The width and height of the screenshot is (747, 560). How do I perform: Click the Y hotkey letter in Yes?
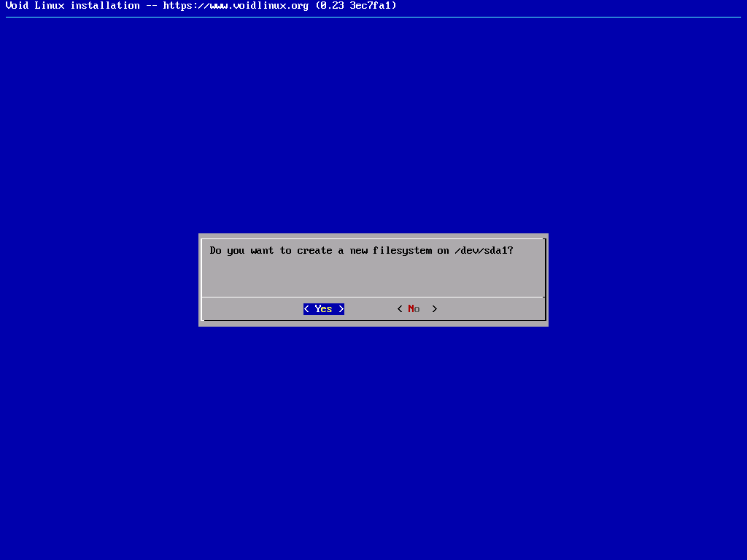pyautogui.click(x=318, y=309)
